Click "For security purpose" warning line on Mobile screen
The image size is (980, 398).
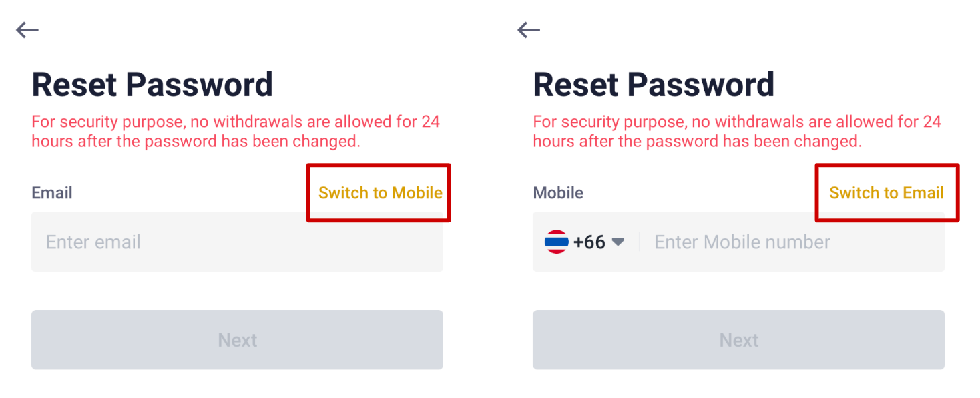pyautogui.click(x=737, y=122)
